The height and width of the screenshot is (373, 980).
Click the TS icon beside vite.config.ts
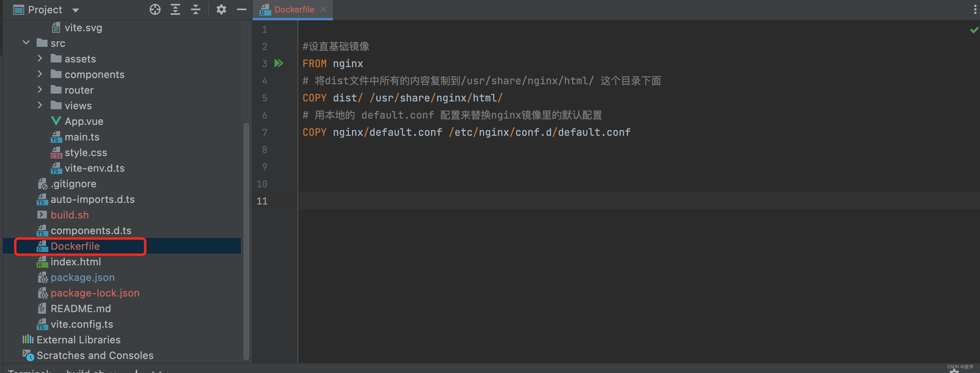coord(42,324)
